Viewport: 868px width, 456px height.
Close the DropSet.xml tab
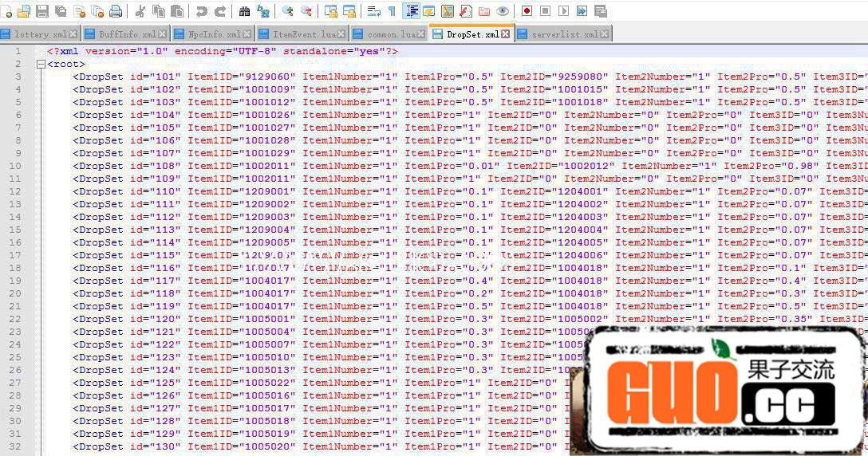[506, 34]
